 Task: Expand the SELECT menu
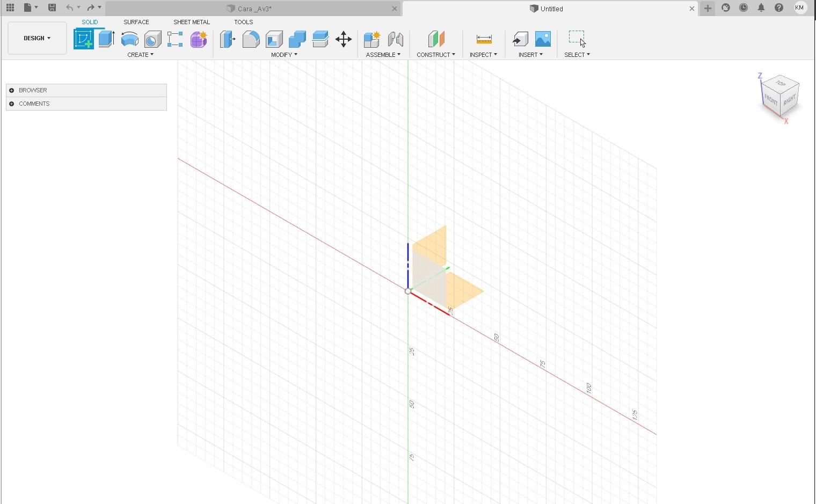(577, 55)
